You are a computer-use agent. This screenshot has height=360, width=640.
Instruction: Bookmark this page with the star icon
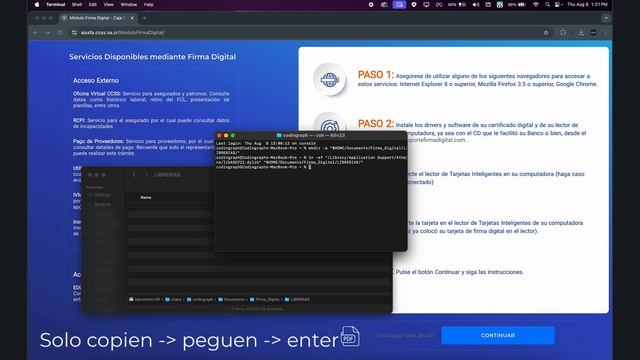546,33
